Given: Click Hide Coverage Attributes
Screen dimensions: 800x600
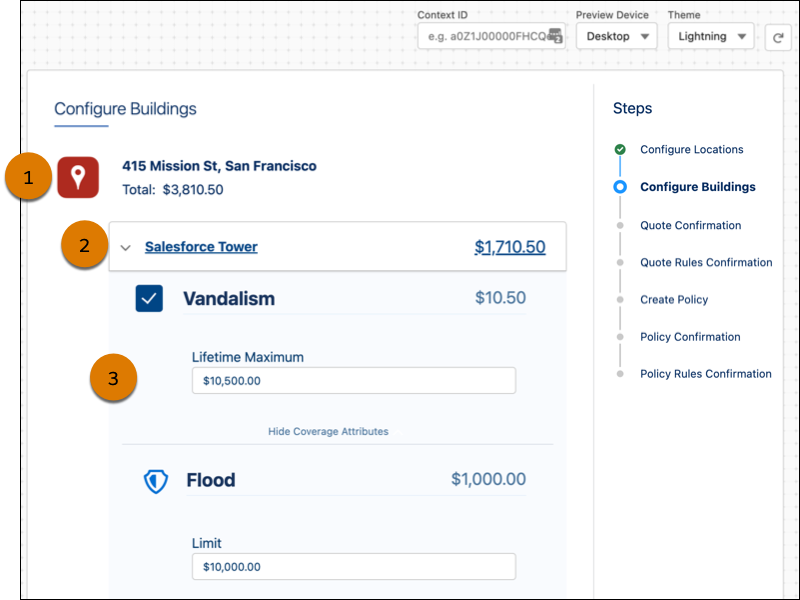Looking at the screenshot, I should pyautogui.click(x=328, y=431).
